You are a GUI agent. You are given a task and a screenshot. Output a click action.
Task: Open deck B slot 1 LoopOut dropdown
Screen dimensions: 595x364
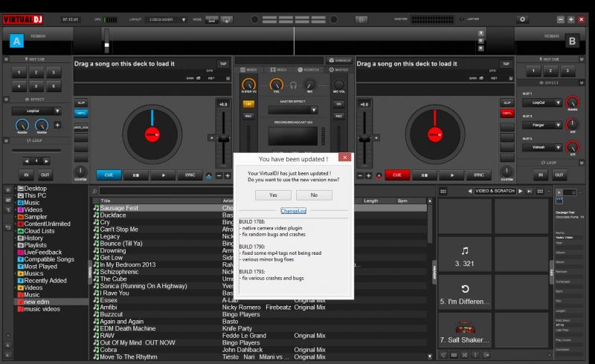pyautogui.click(x=558, y=103)
